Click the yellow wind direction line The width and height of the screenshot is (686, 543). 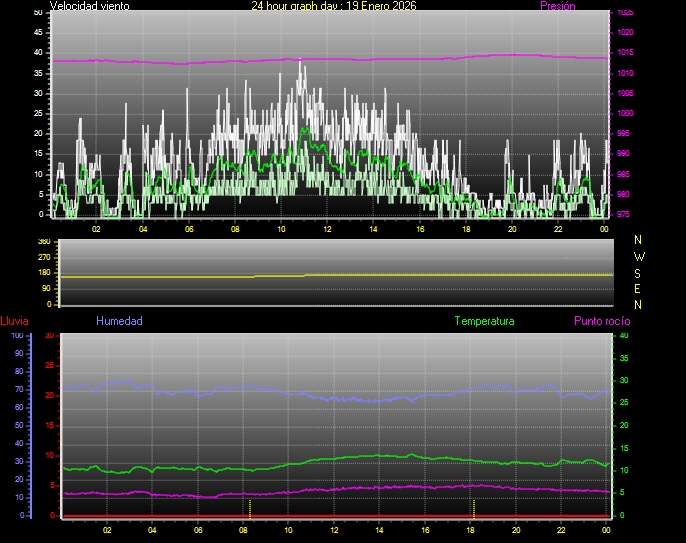pyautogui.click(x=400, y=274)
